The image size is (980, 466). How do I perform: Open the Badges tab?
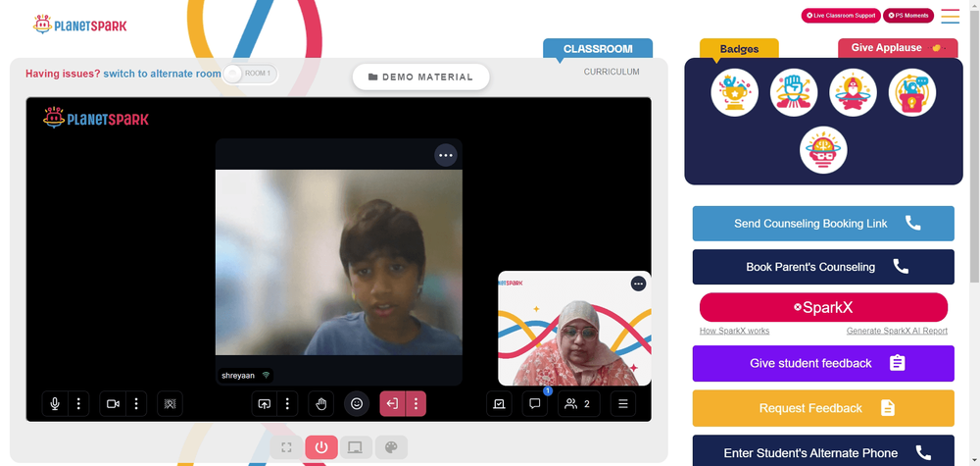tap(739, 49)
